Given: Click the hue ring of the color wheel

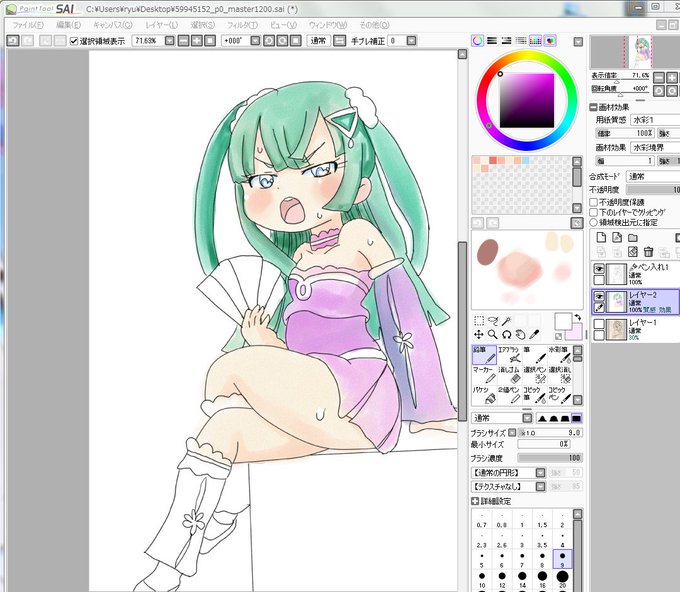Looking at the screenshot, I should 527,56.
